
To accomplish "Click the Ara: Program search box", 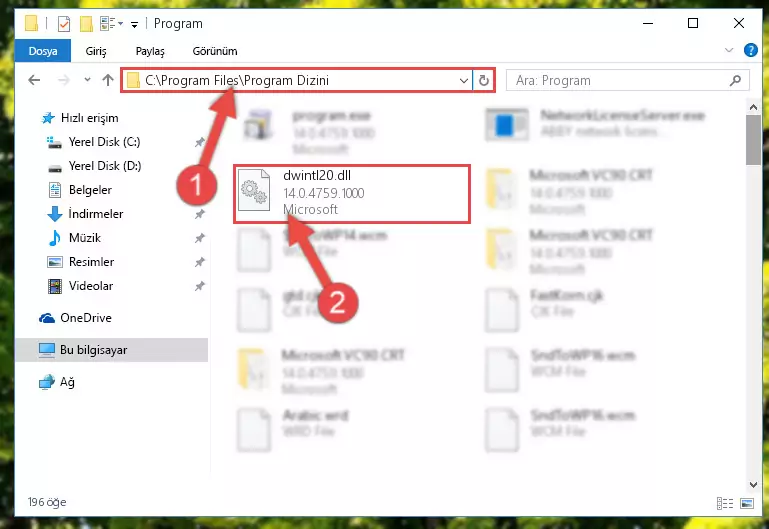I will point(627,80).
